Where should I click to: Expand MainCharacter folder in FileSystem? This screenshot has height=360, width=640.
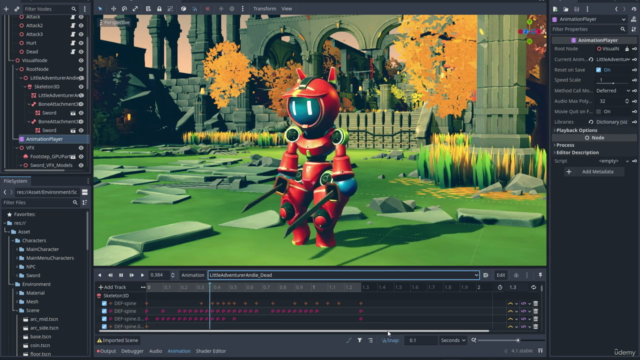pyautogui.click(x=17, y=249)
